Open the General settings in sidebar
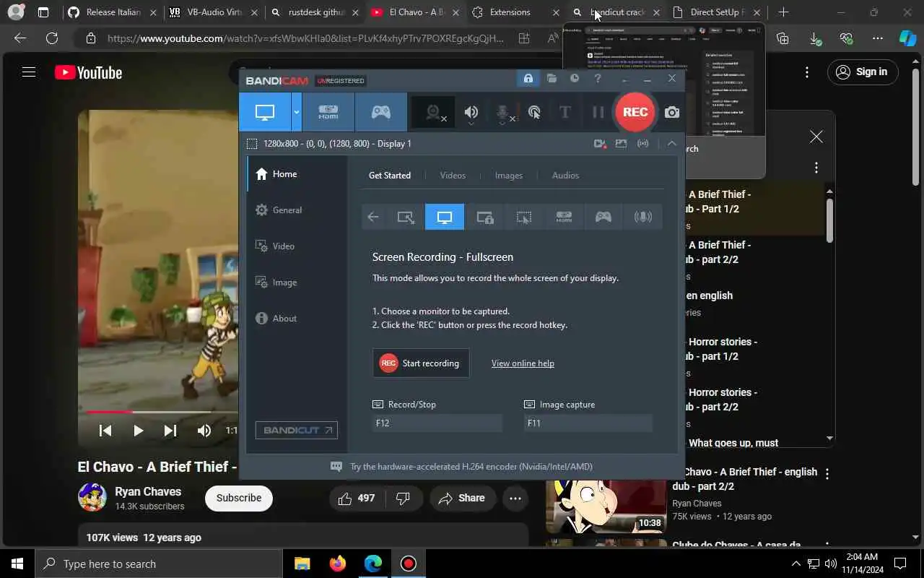The width and height of the screenshot is (924, 578). 297,210
